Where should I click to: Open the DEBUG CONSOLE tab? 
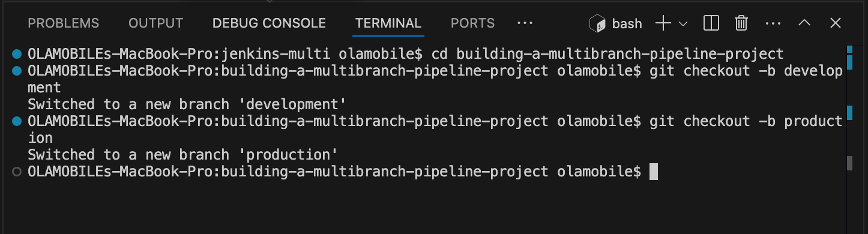click(x=269, y=23)
